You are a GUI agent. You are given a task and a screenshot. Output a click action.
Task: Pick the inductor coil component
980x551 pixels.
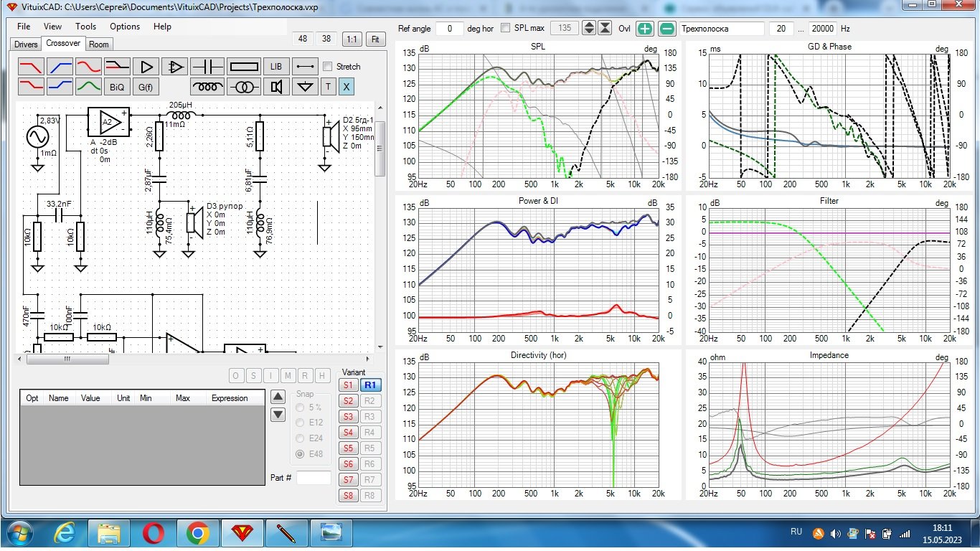(208, 87)
